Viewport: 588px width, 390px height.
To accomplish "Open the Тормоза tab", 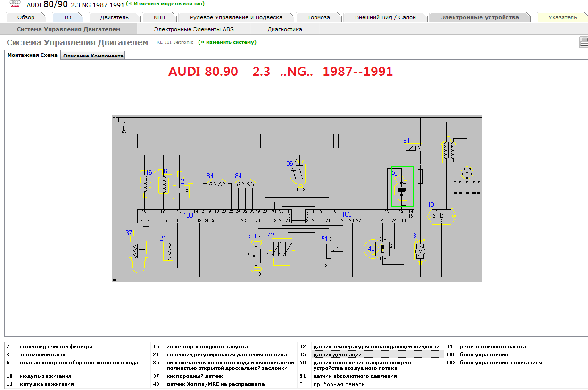I will tap(318, 17).
